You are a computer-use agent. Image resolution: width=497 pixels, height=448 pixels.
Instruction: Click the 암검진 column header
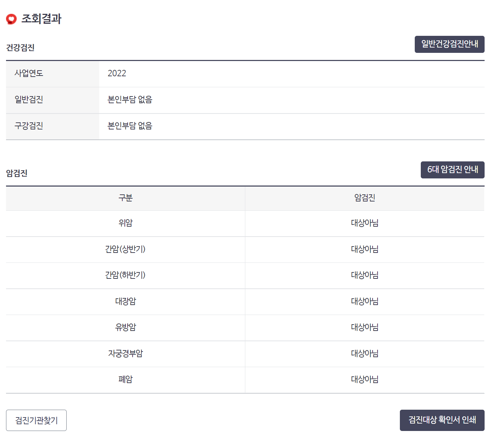tap(365, 198)
